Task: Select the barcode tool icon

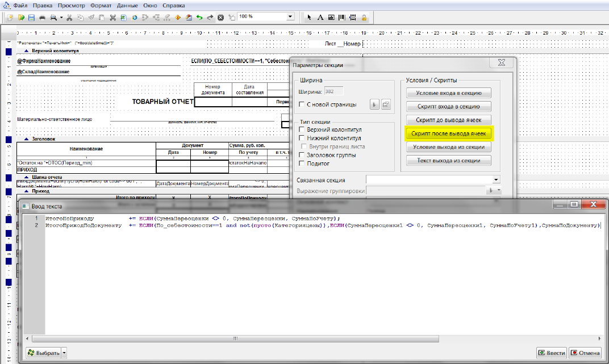Action: click(342, 18)
